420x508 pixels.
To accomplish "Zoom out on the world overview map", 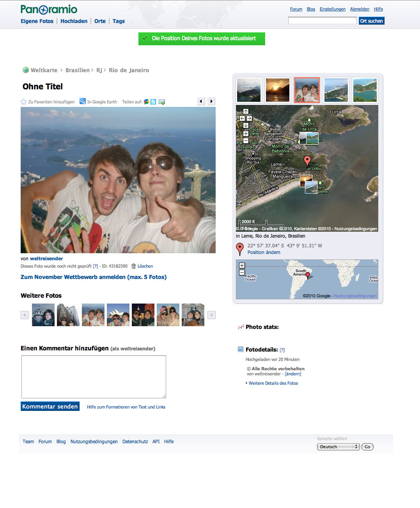I will pyautogui.click(x=242, y=272).
